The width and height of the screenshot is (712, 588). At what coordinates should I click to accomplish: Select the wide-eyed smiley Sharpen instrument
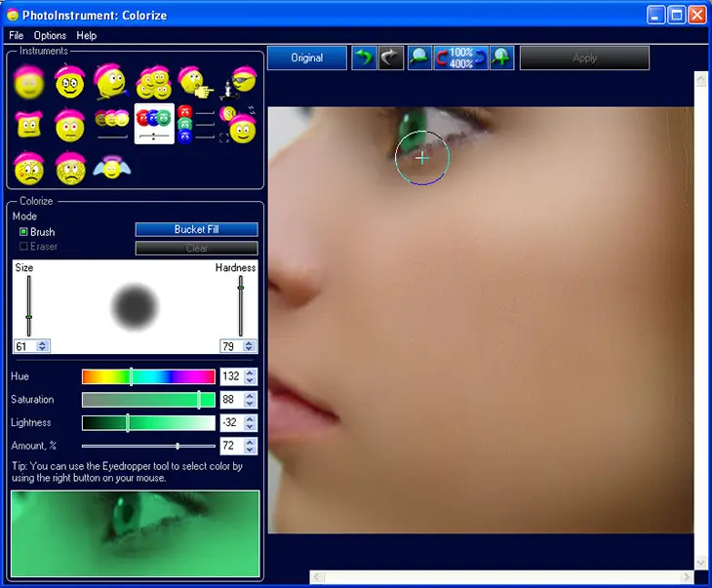click(x=69, y=82)
